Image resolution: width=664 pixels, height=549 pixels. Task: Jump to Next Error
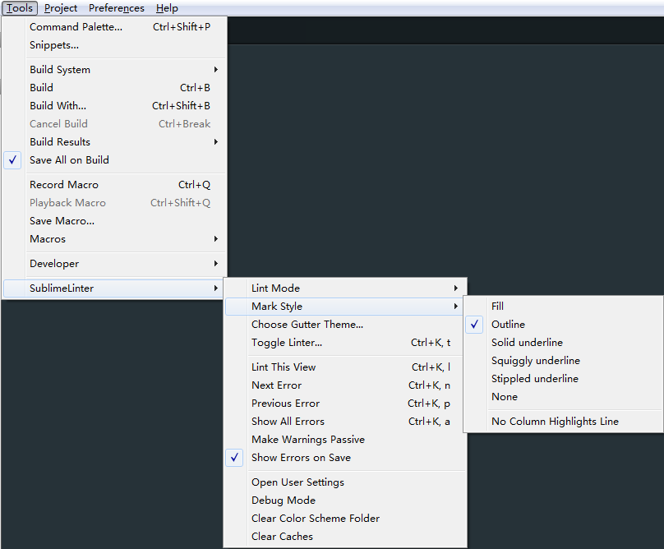[345, 385]
